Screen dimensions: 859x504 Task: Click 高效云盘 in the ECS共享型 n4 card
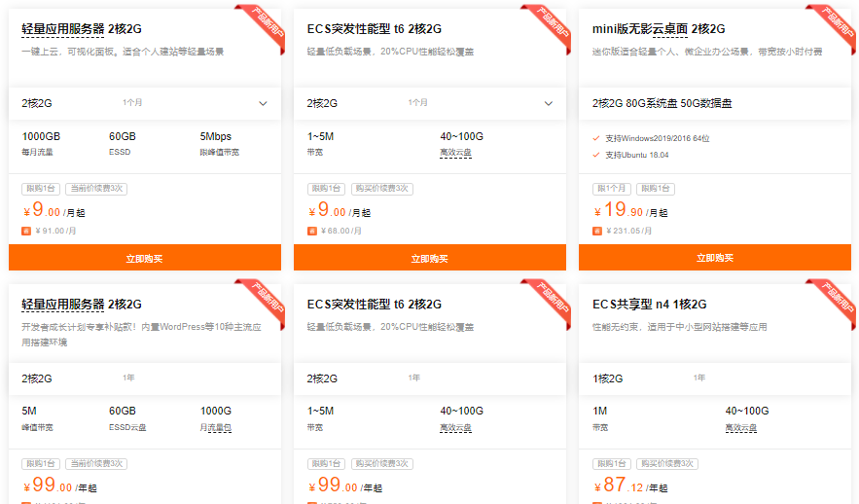point(741,428)
